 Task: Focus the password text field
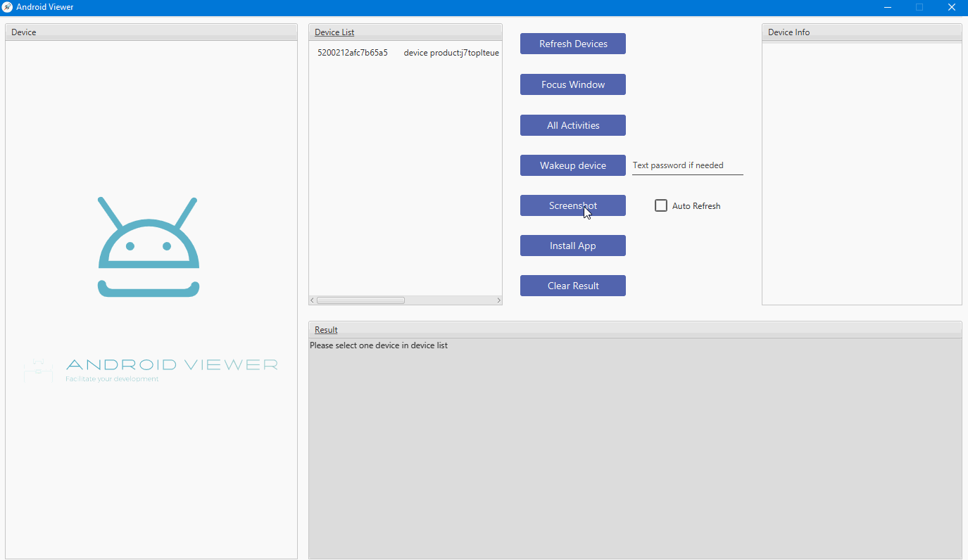pos(687,165)
